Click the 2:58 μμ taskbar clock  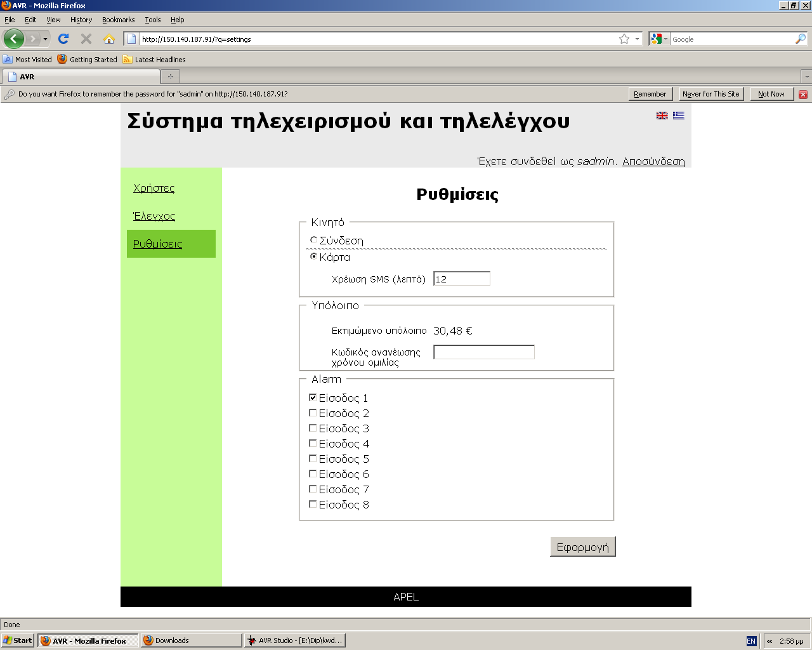[x=792, y=641]
